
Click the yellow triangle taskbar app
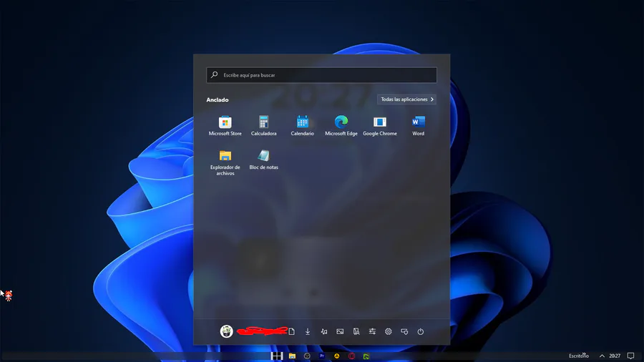[337, 356]
